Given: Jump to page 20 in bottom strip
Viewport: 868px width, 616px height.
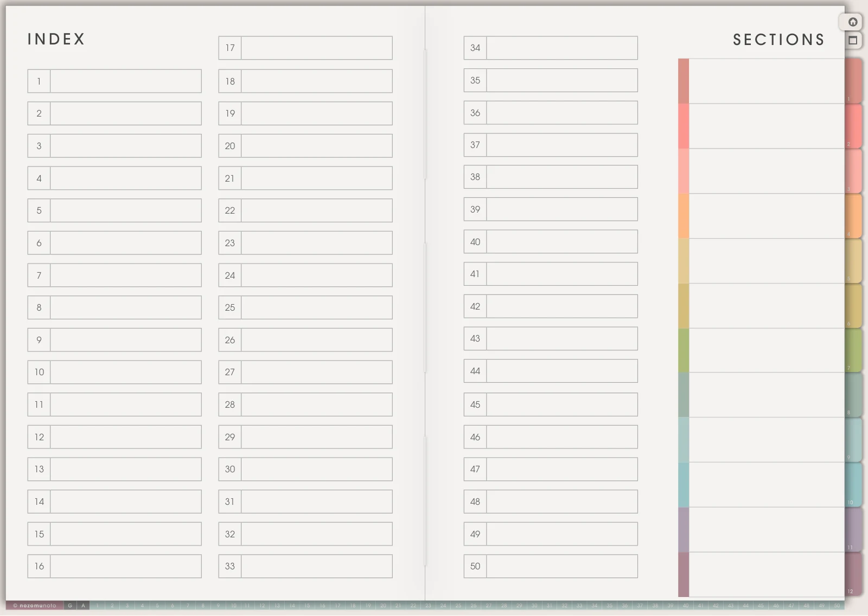Looking at the screenshot, I should click(383, 606).
